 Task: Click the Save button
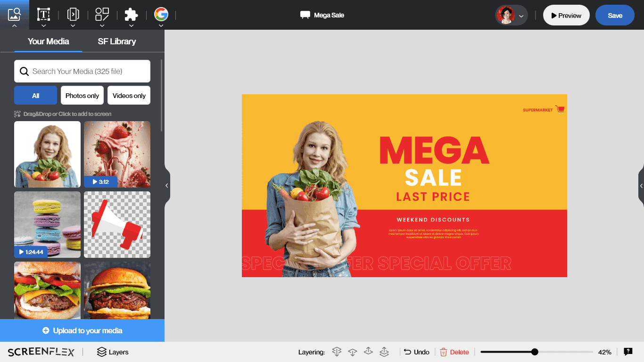[x=615, y=16]
